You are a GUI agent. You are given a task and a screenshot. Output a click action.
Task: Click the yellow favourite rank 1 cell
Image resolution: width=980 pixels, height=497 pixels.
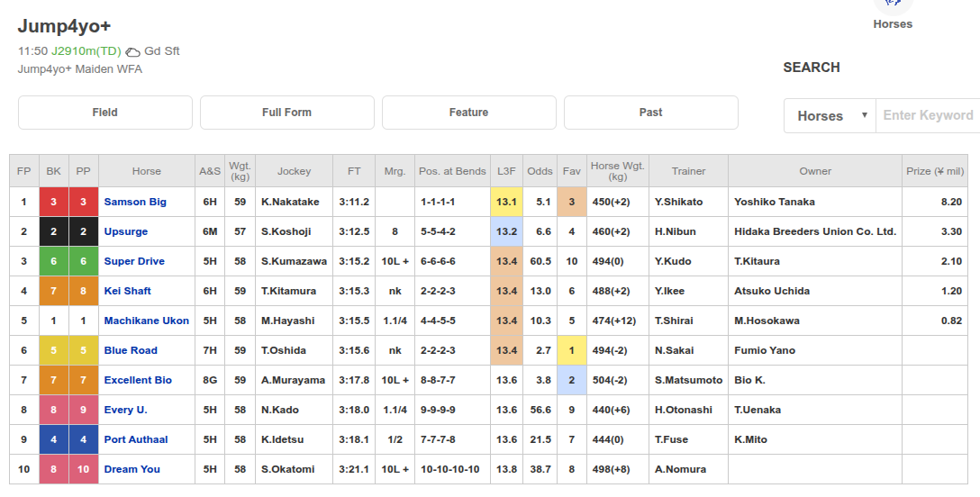tap(572, 350)
